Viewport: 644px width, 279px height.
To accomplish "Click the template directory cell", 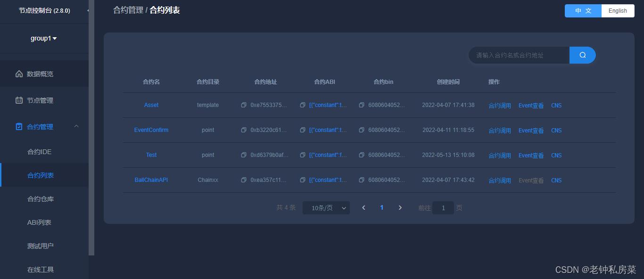I will pos(208,105).
